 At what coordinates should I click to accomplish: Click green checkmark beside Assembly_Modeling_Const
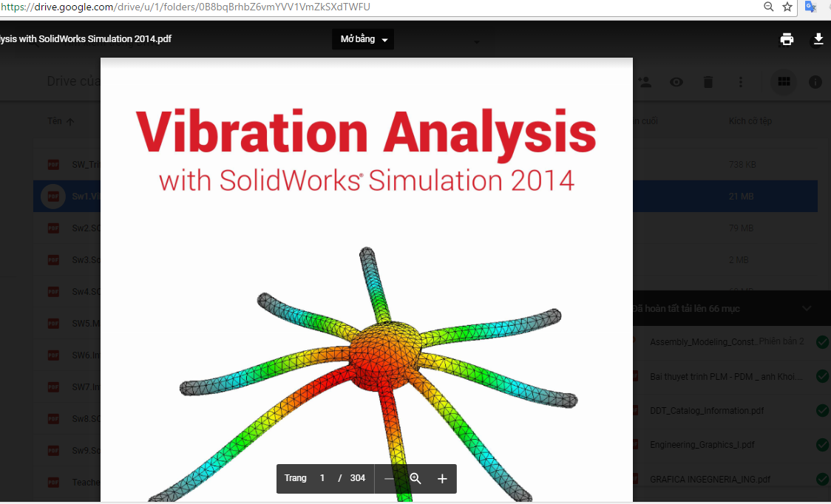[x=823, y=342]
